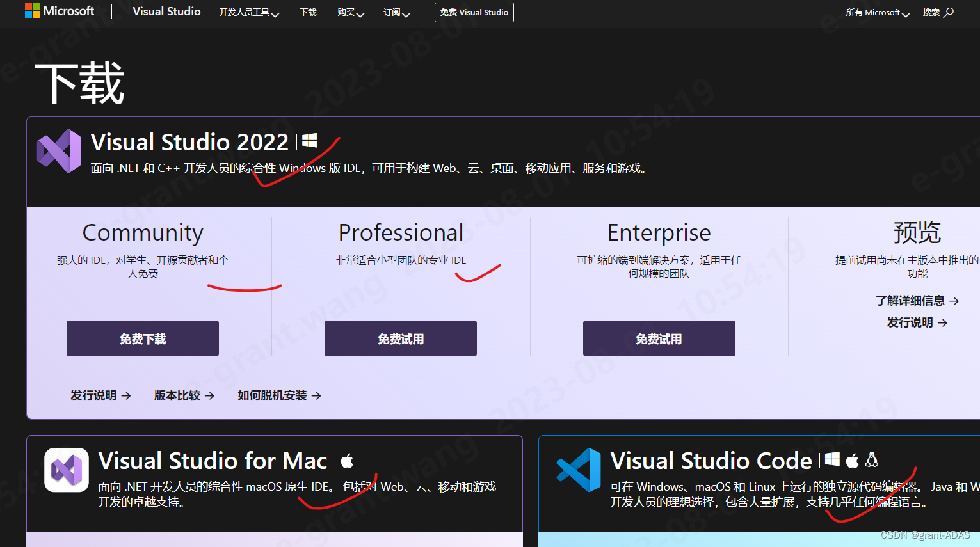Click the Visual Studio Code blue logo
The width and height of the screenshot is (980, 547).
click(579, 470)
